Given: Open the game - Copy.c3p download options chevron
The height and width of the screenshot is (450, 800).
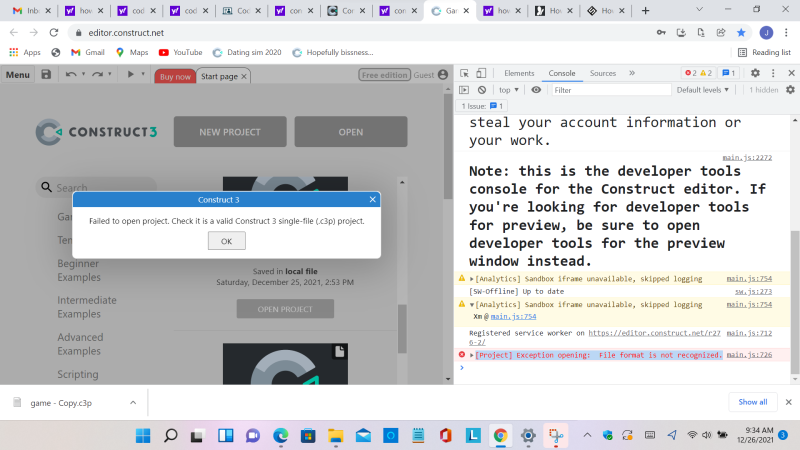Looking at the screenshot, I should [133, 403].
